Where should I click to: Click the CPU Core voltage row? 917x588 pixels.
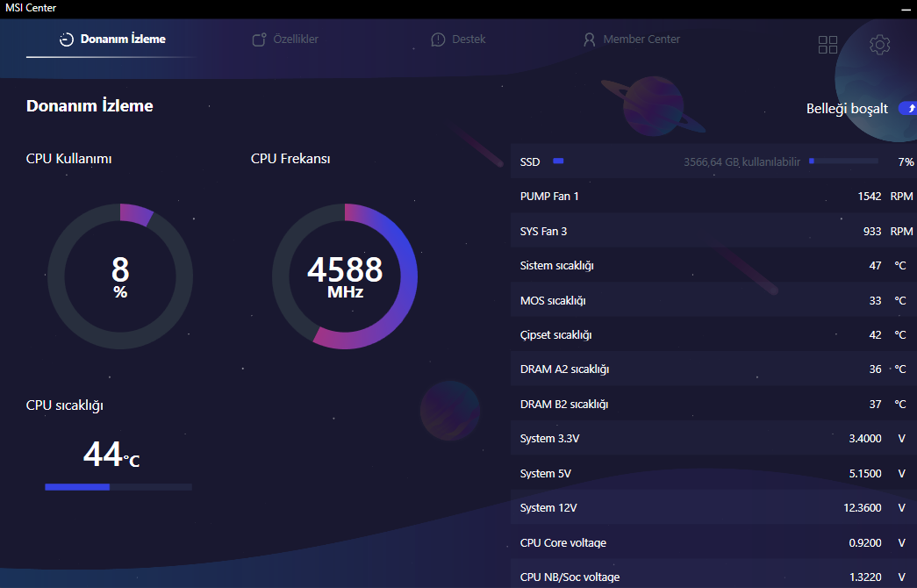[713, 542]
